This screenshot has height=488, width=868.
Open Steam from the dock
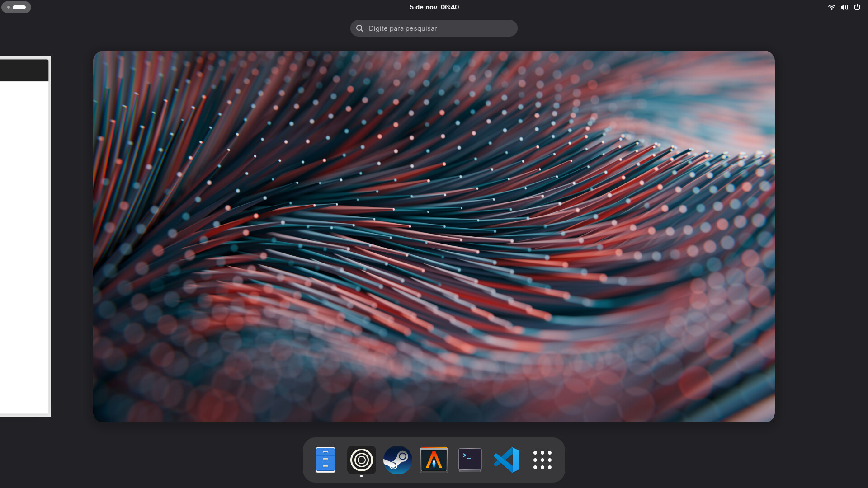[x=397, y=460]
